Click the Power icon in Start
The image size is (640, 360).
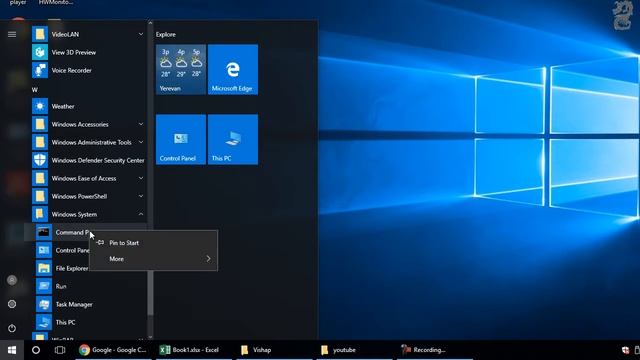click(x=12, y=328)
